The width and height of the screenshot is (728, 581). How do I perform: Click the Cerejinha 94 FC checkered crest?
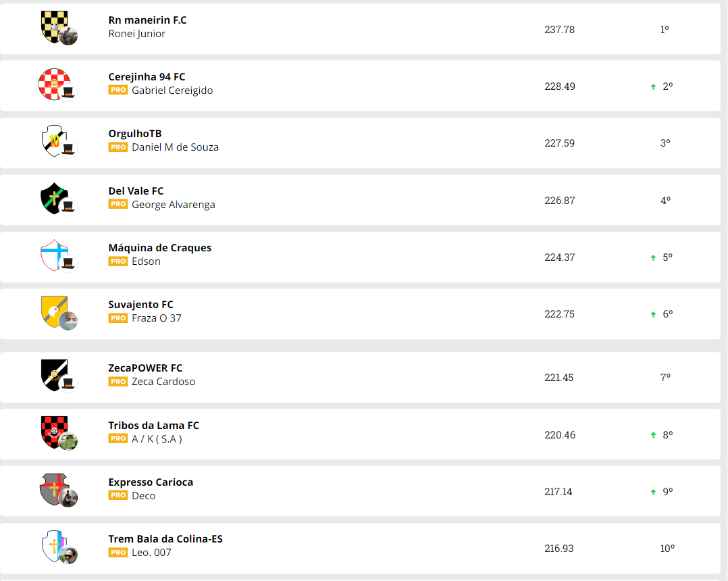tap(53, 82)
